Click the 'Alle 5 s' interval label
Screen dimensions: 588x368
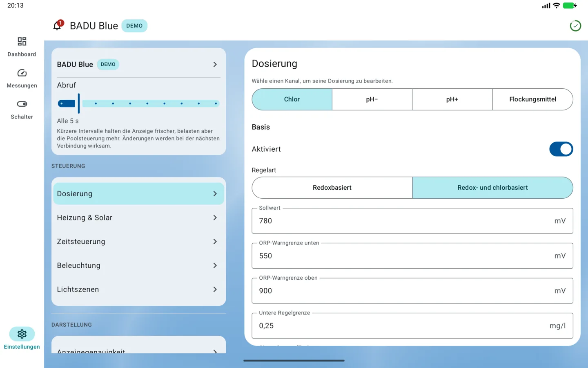[x=68, y=121]
